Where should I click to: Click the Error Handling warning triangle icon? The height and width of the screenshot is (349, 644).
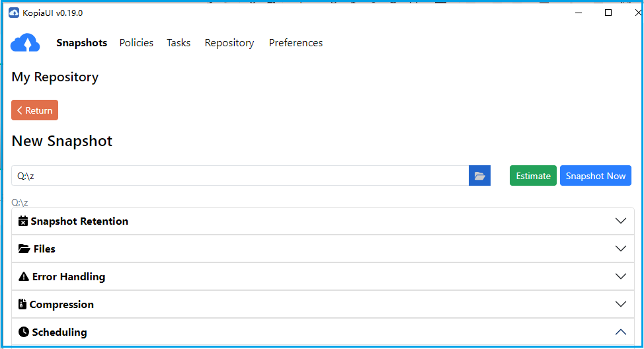(x=24, y=276)
